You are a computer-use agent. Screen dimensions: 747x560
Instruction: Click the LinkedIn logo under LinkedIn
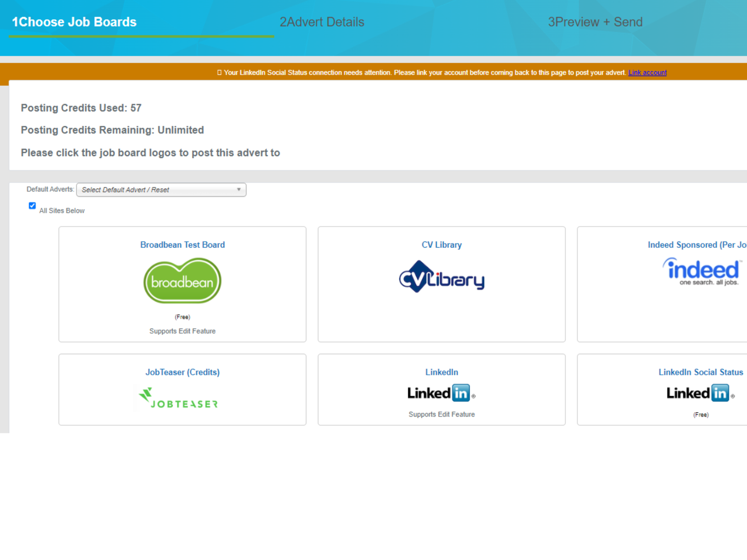441,393
